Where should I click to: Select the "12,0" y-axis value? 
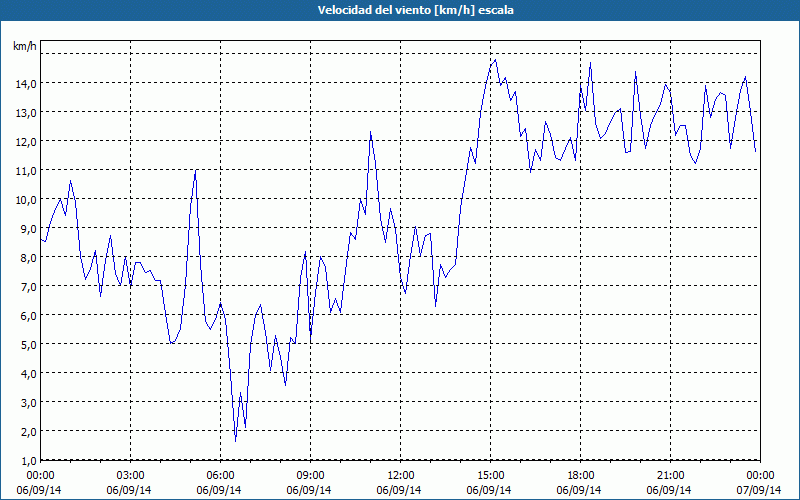pyautogui.click(x=25, y=142)
